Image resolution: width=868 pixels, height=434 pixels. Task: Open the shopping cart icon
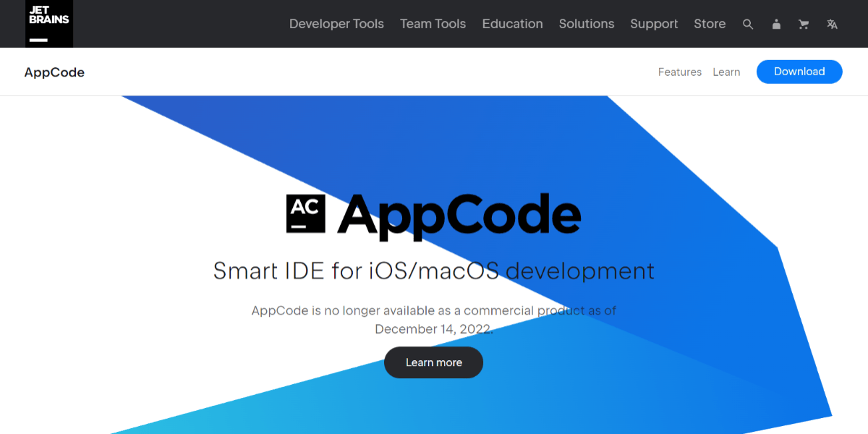point(804,24)
